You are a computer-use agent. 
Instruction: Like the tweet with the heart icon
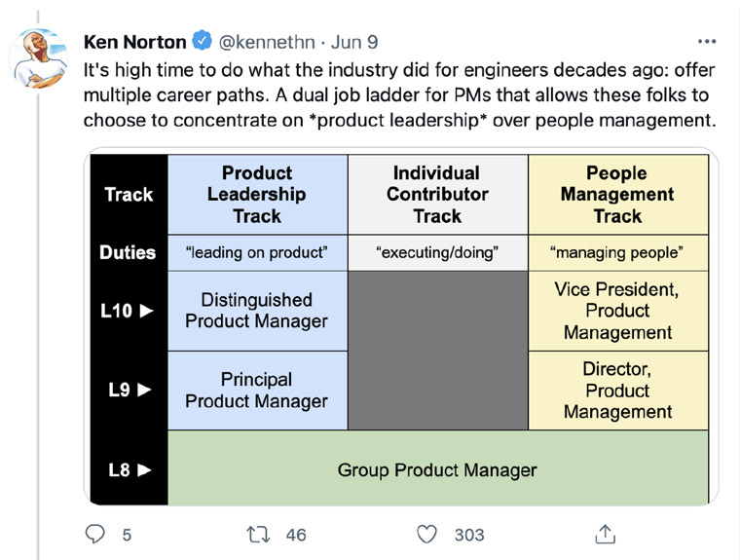coord(426,535)
